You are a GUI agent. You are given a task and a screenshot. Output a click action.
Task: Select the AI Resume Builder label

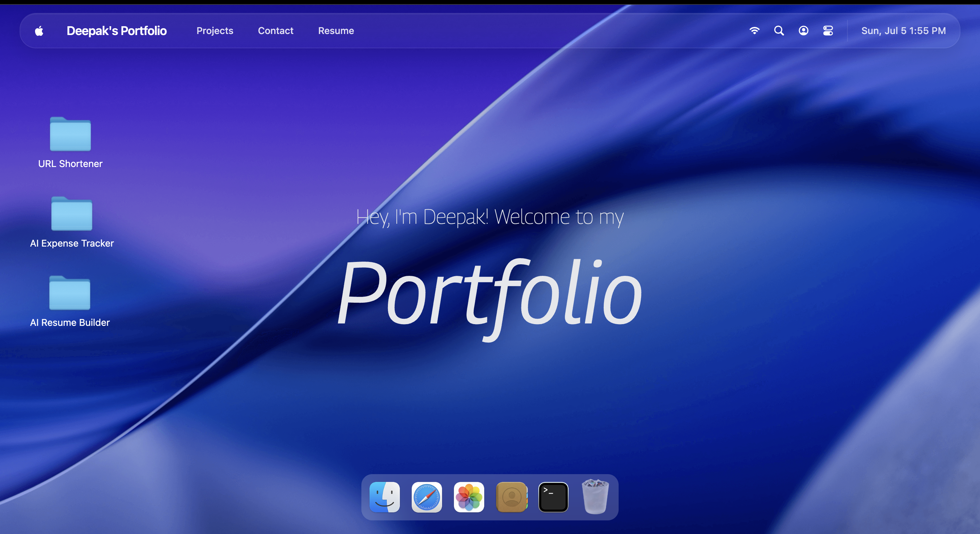pyautogui.click(x=70, y=322)
